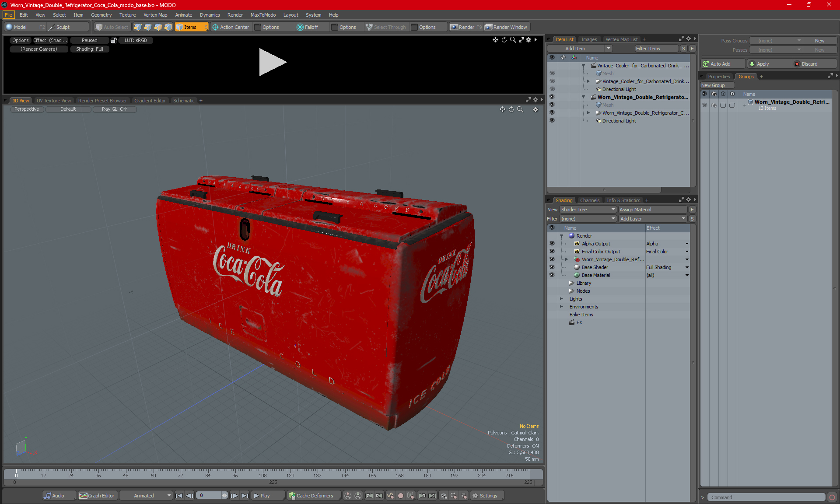
Task: Open the Render Window
Action: tap(506, 27)
